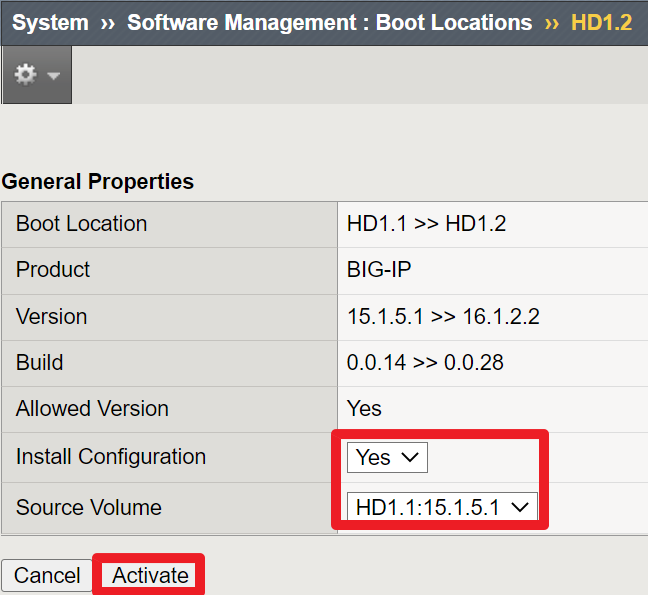This screenshot has height=595, width=648.
Task: Click the HD1.1 >> HD1.2 value
Action: 426,224
